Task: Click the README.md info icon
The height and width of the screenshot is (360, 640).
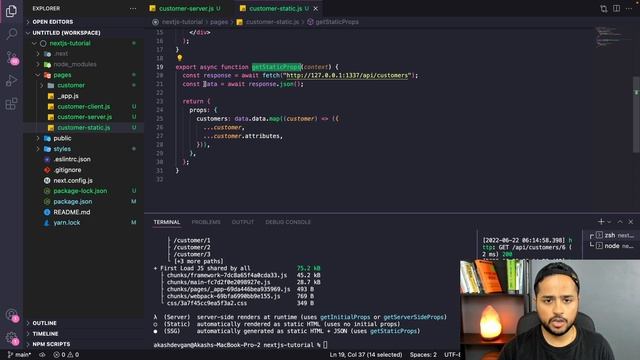Action: pos(47,212)
